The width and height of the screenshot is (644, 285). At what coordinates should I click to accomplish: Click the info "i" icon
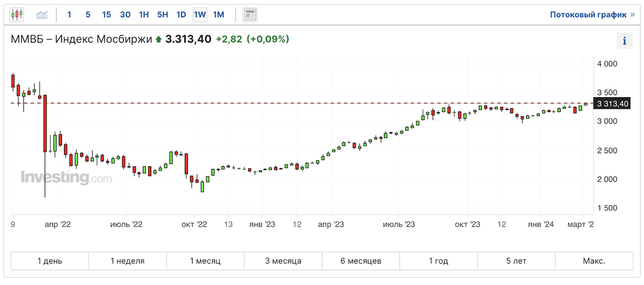pos(624,40)
